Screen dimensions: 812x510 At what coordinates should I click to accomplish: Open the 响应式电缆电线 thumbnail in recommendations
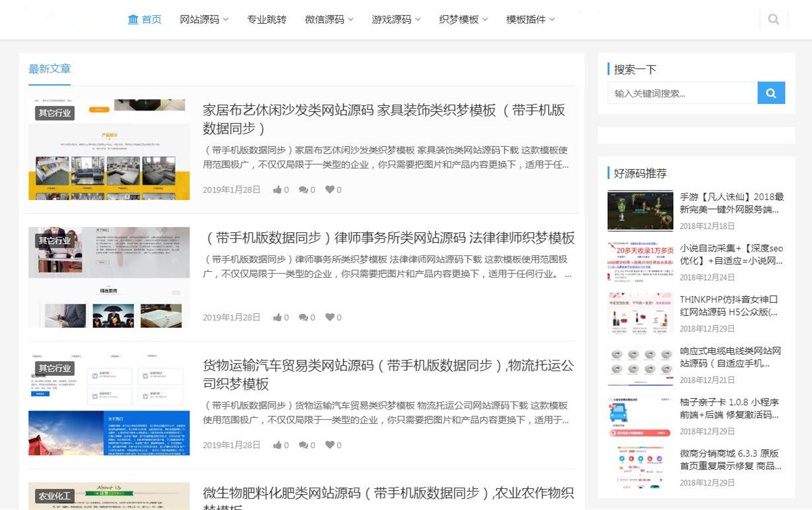pos(640,365)
